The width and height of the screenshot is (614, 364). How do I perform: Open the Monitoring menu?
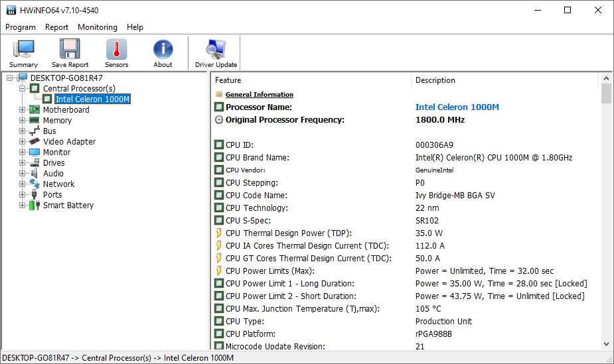click(x=98, y=27)
